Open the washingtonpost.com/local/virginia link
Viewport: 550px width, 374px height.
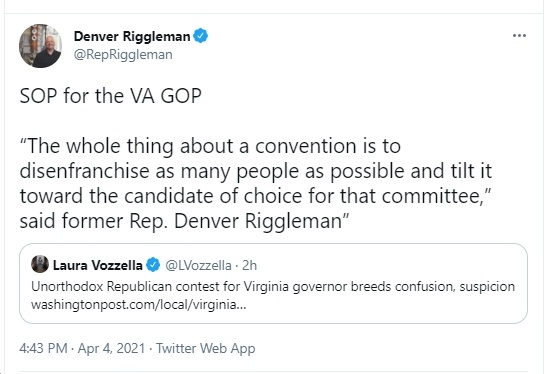[139, 305]
